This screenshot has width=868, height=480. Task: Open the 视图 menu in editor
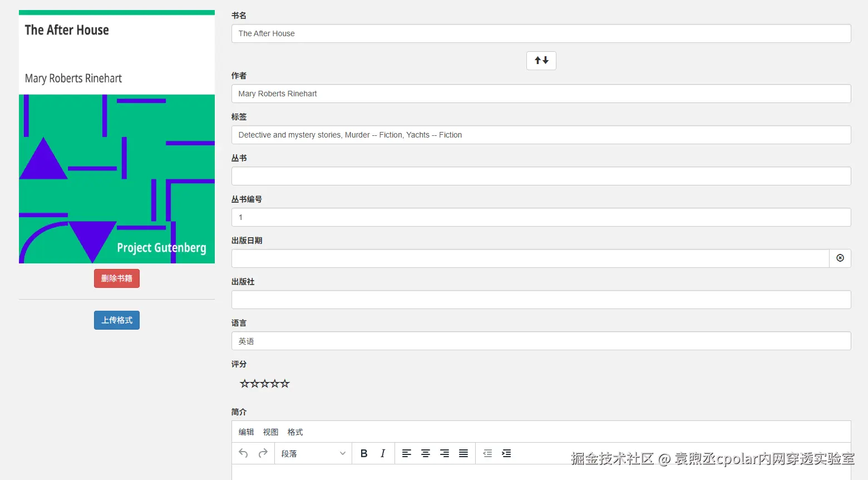coord(270,432)
